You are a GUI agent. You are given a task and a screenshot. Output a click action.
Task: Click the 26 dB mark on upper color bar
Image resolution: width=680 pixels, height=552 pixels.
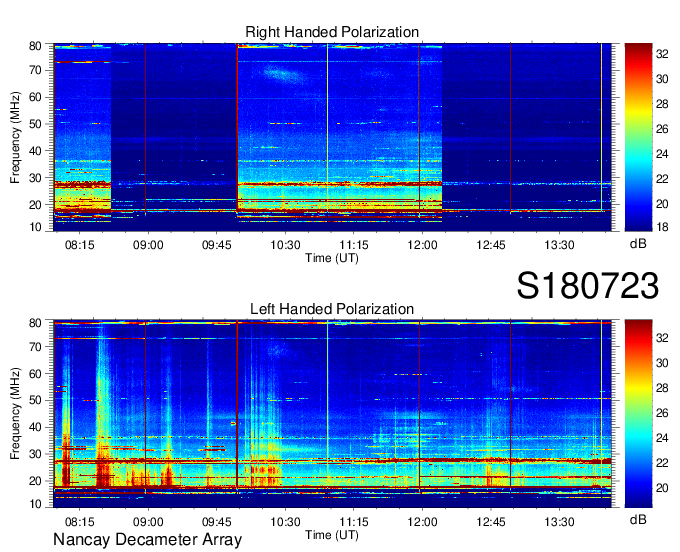click(x=662, y=129)
